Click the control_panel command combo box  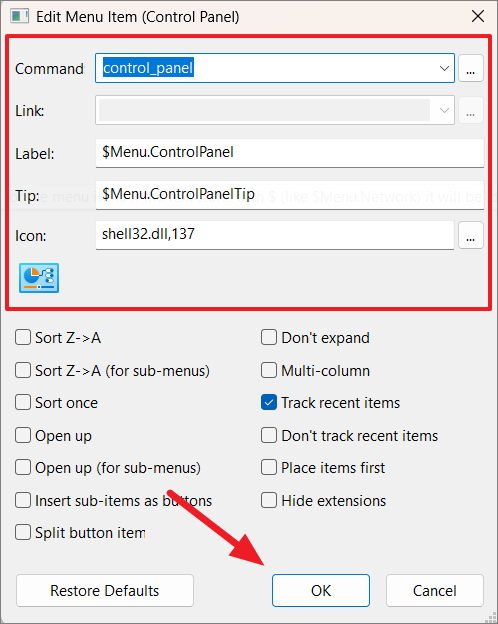coord(275,68)
